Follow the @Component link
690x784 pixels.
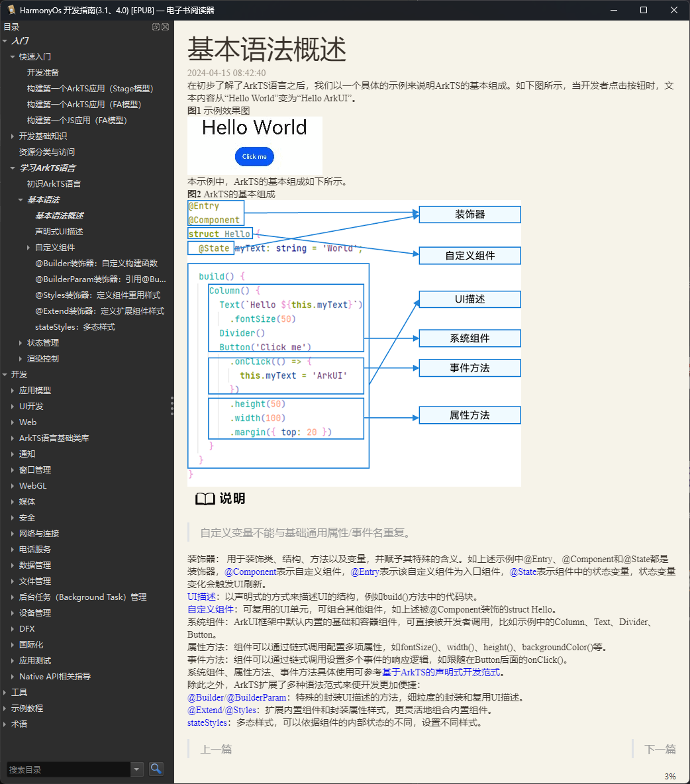pyautogui.click(x=250, y=571)
